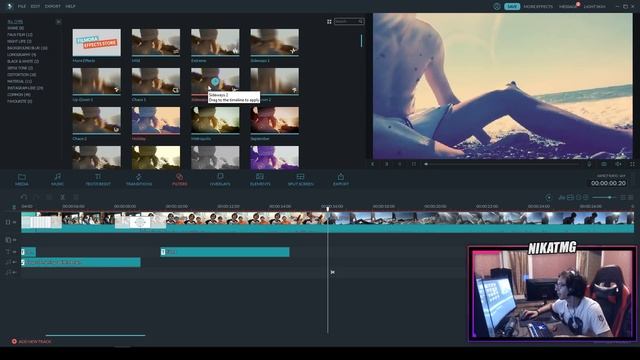
Task: Click the preview fullscreen icon
Action: 632,164
